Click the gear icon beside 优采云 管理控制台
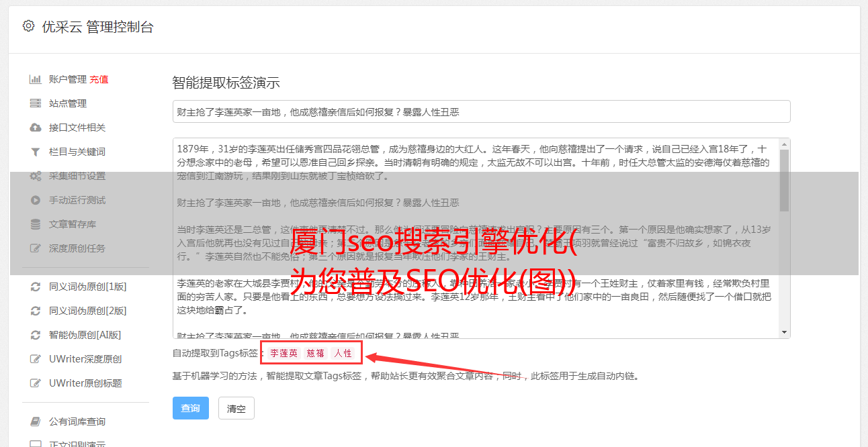This screenshot has height=447, width=868. [28, 26]
